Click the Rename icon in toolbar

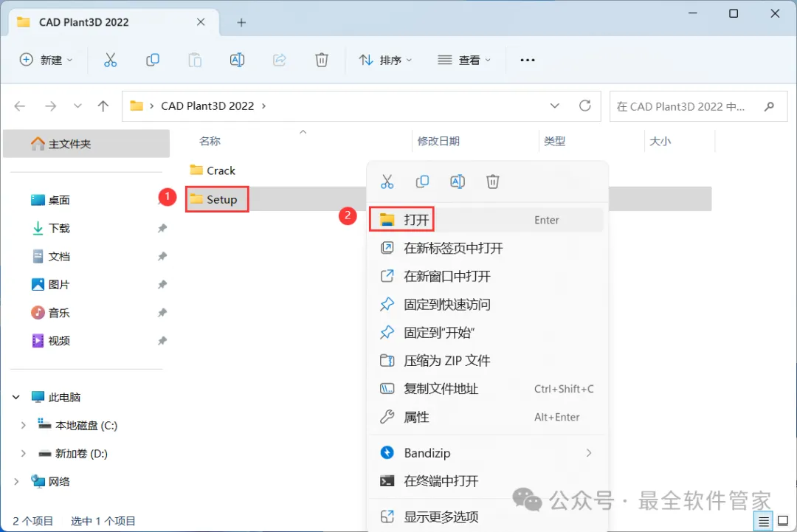[x=237, y=60]
